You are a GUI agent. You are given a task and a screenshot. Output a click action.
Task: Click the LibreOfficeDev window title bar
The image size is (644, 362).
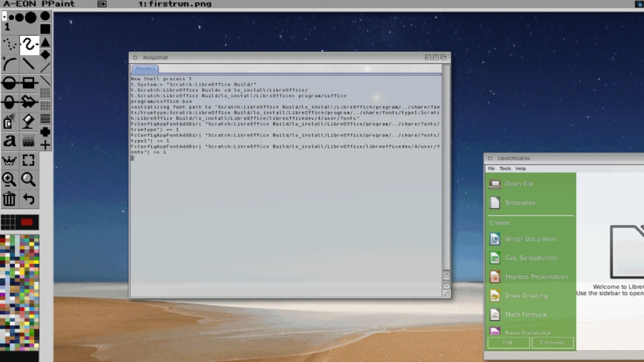click(564, 158)
